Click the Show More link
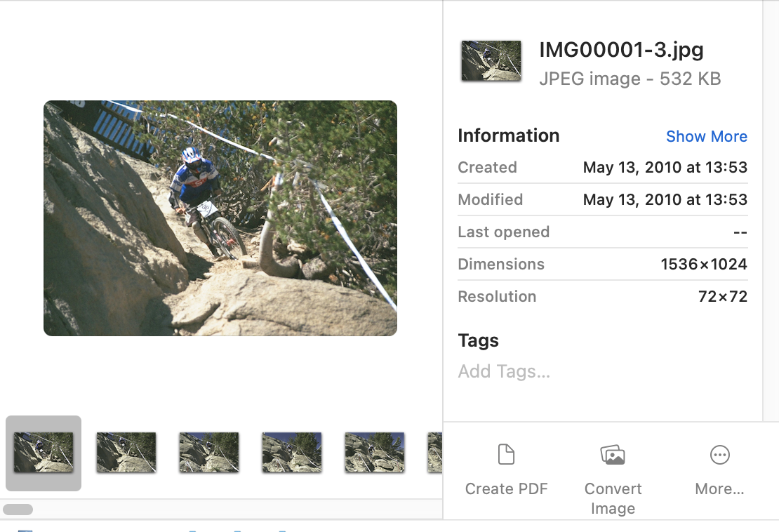This screenshot has height=532, width=779. [x=706, y=136]
